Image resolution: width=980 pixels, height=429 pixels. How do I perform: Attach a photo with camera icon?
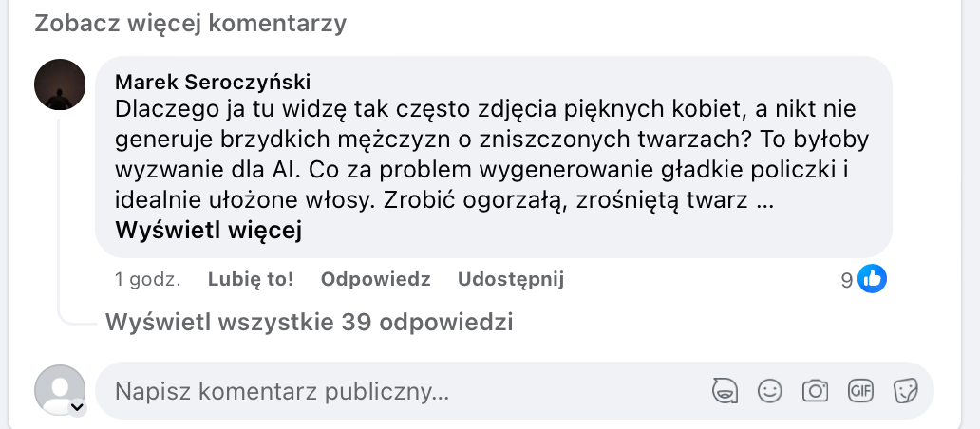pos(815,390)
